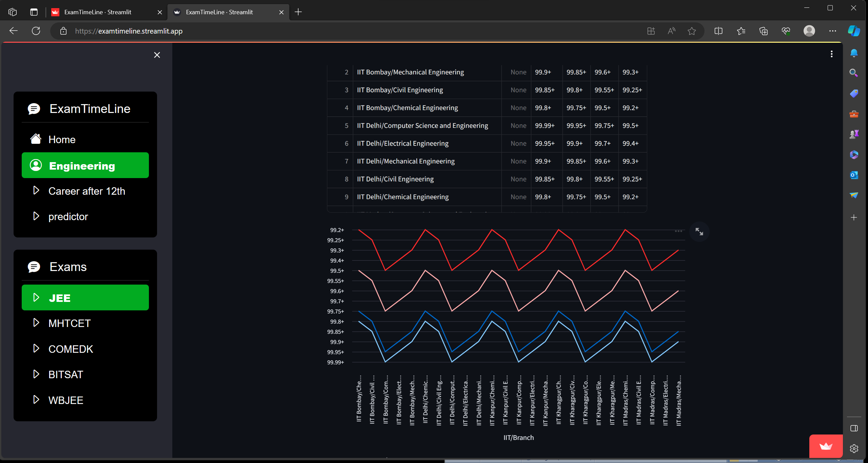Refresh the page
Viewport: 868px width, 463px height.
tap(36, 31)
